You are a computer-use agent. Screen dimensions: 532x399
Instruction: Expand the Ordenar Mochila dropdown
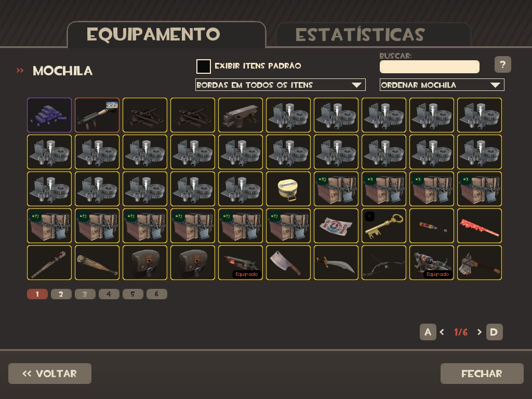[442, 85]
